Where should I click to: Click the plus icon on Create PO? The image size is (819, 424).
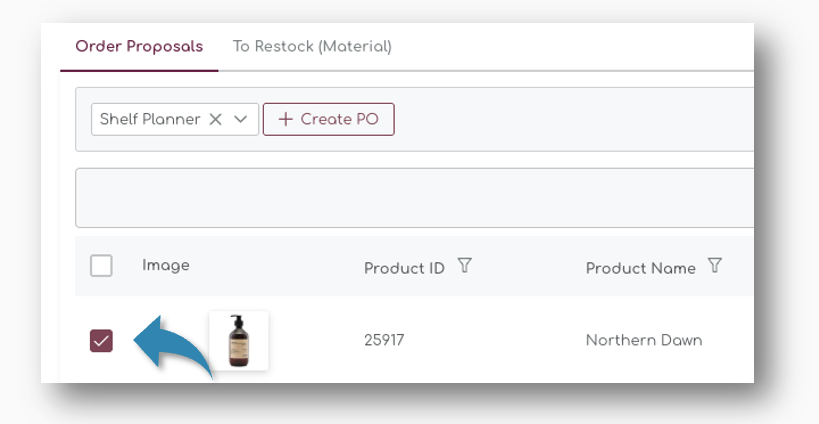click(286, 119)
